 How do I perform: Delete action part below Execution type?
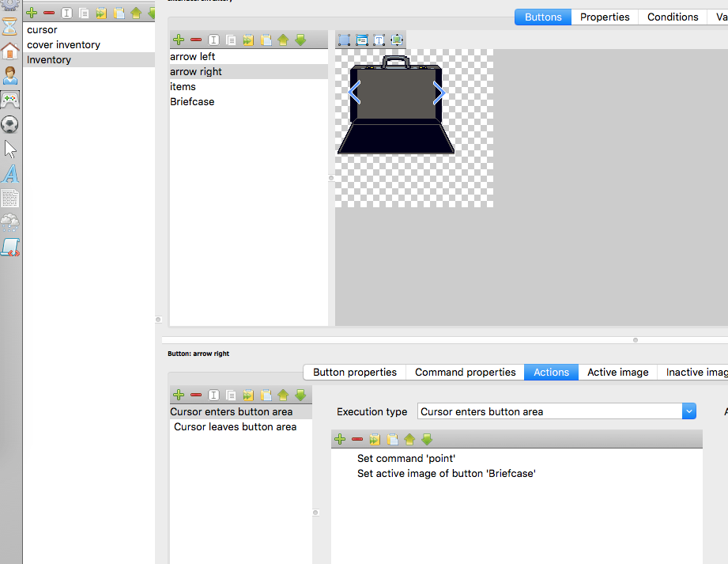point(357,439)
